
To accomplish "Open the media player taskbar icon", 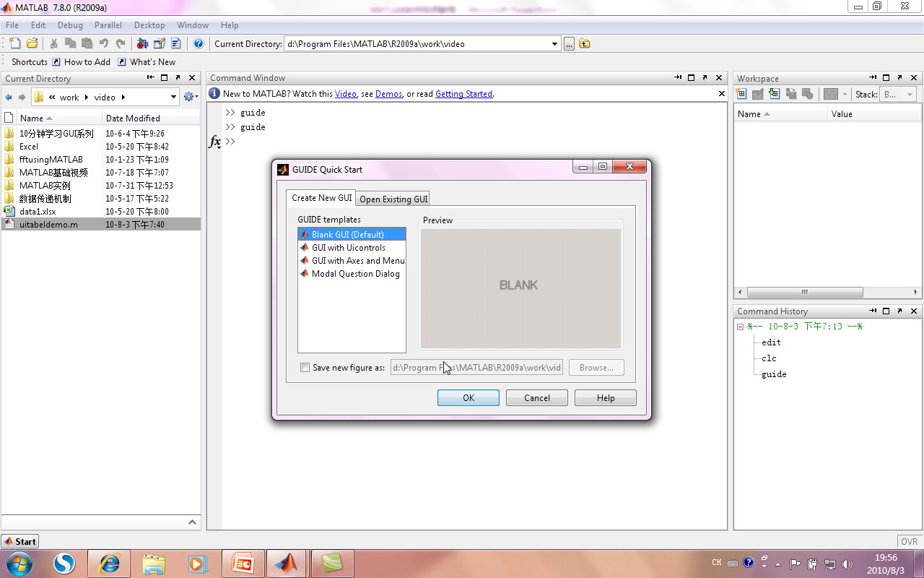I will (x=196, y=563).
